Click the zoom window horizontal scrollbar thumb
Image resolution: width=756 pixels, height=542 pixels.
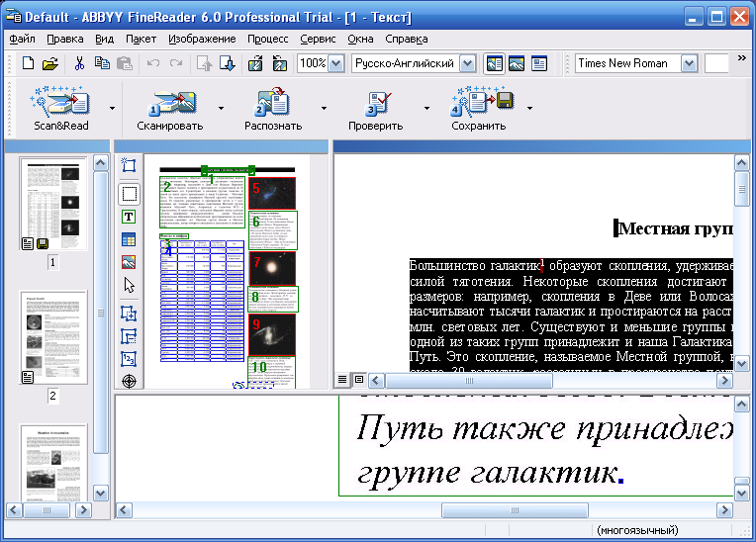pyautogui.click(x=515, y=509)
